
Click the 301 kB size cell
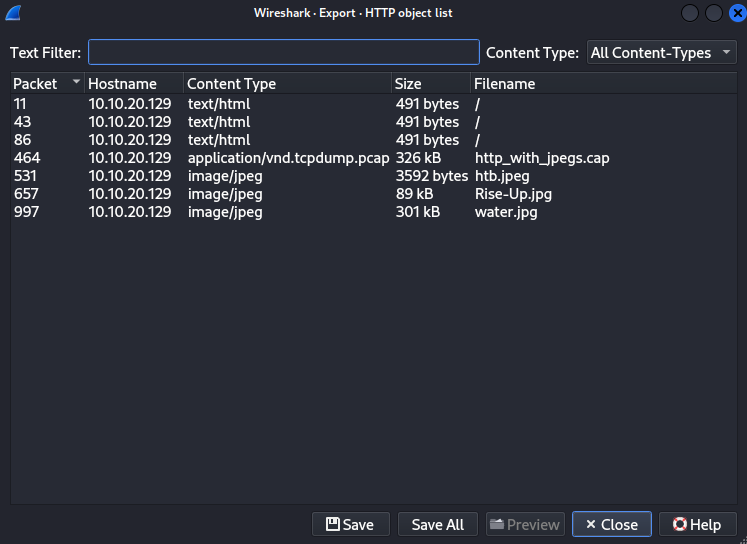(418, 212)
